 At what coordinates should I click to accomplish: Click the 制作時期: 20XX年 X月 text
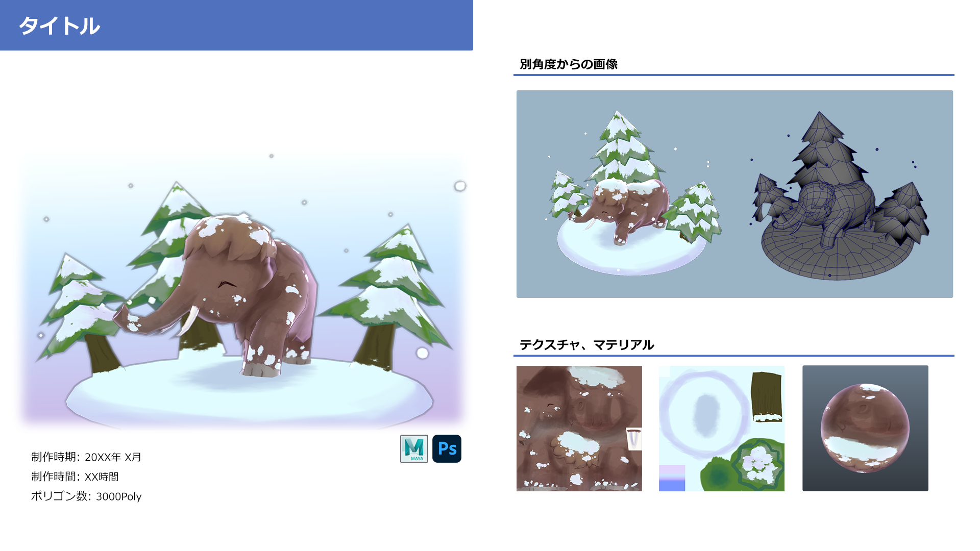[x=86, y=457]
